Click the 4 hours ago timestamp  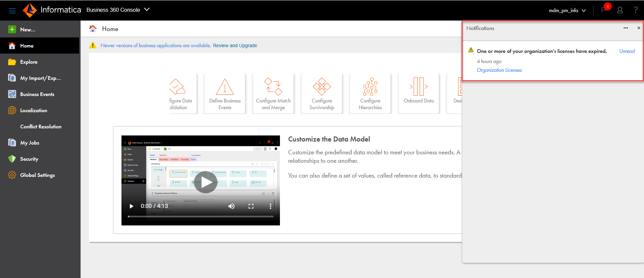pyautogui.click(x=489, y=61)
